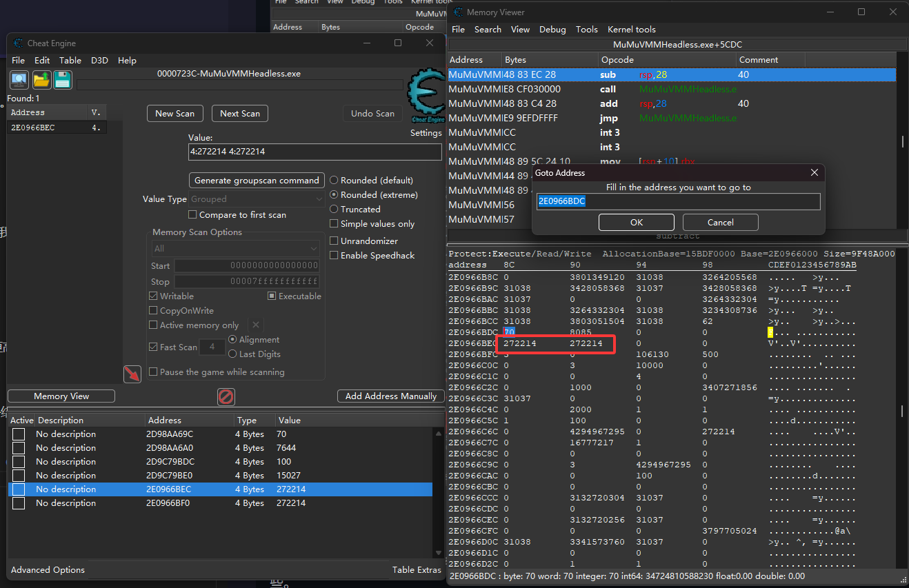909x588 pixels.
Task: Click the Cheat Engine logo above Settings
Action: tap(426, 96)
